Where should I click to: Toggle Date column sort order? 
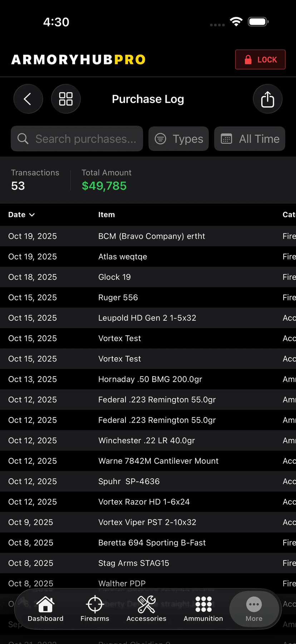click(x=21, y=215)
